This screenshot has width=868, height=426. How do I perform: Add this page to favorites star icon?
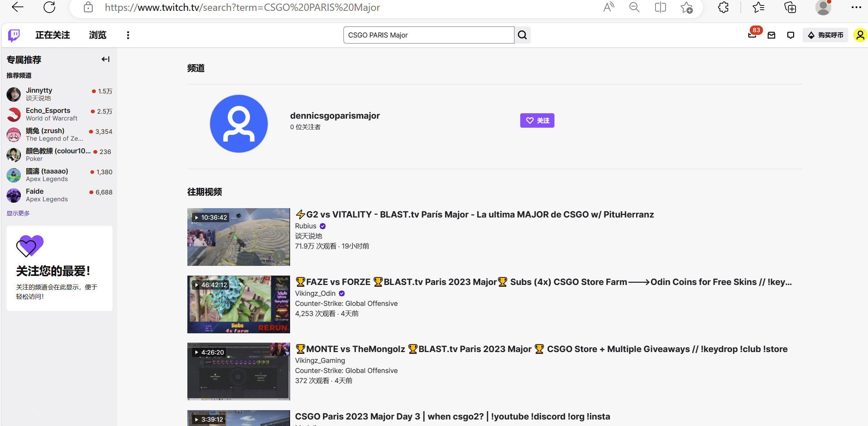tap(686, 7)
